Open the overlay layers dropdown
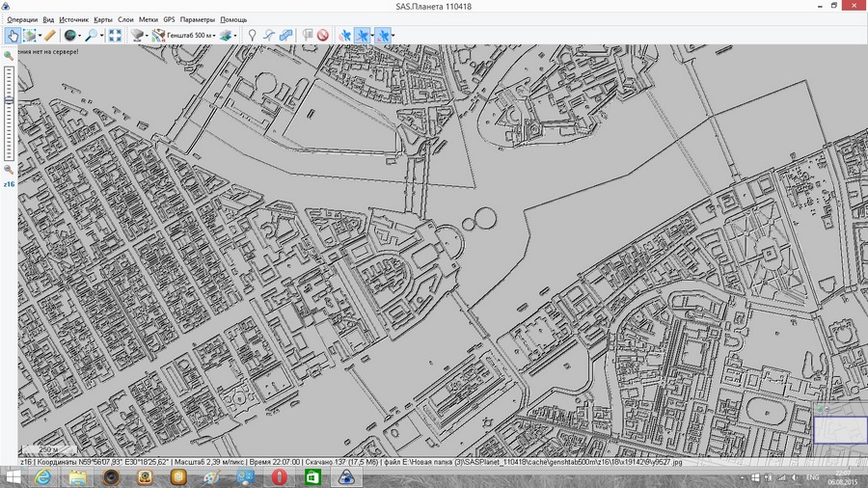868x488 pixels. [228, 36]
